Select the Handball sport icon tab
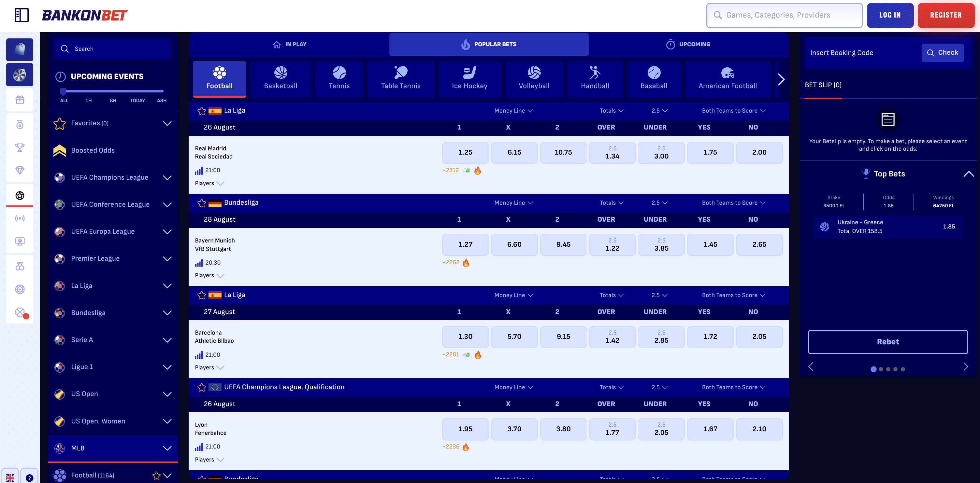The height and width of the screenshot is (483, 980). point(595,79)
